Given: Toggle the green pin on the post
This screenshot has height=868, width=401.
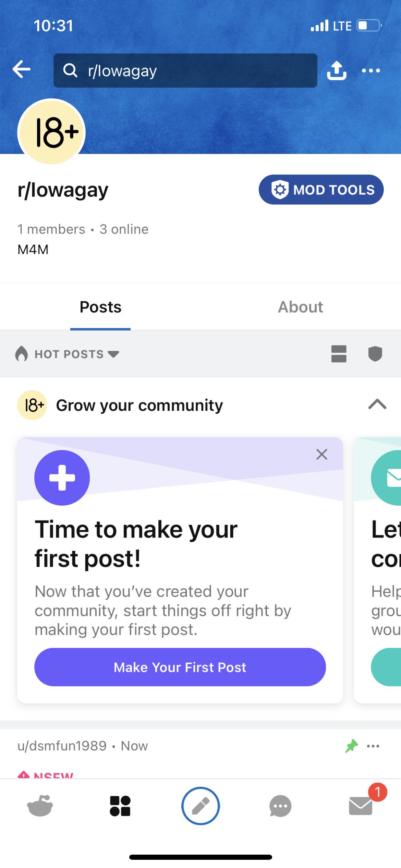Looking at the screenshot, I should [x=352, y=746].
